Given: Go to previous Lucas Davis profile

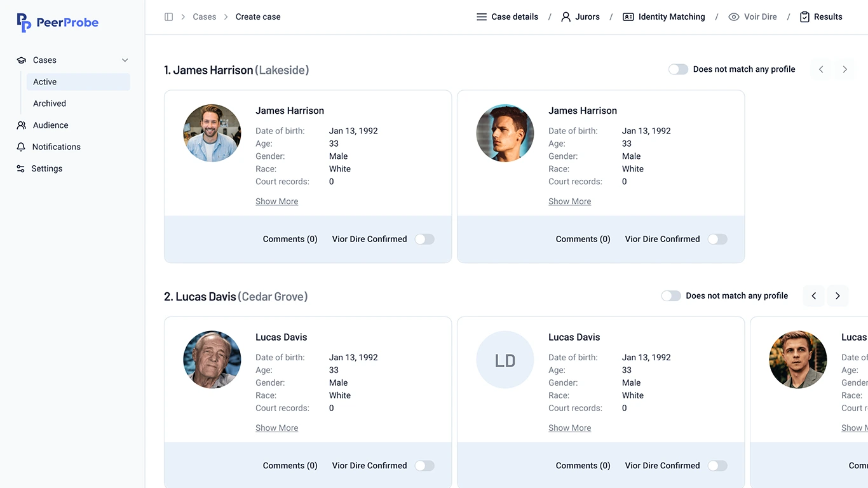Looking at the screenshot, I should [814, 296].
